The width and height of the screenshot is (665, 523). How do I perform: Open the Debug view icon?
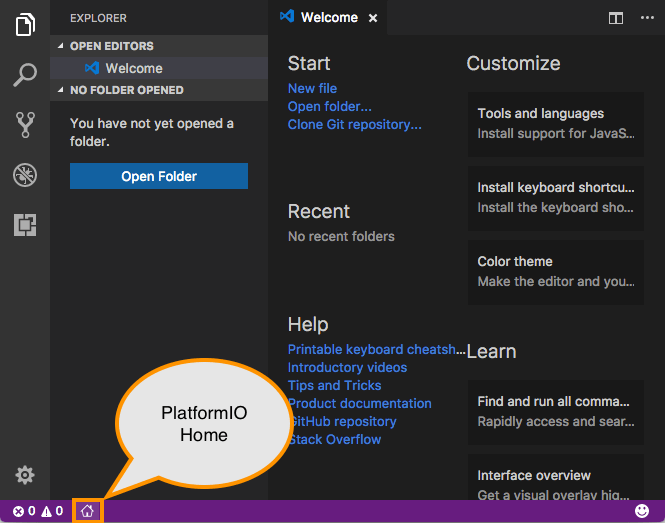pos(25,175)
